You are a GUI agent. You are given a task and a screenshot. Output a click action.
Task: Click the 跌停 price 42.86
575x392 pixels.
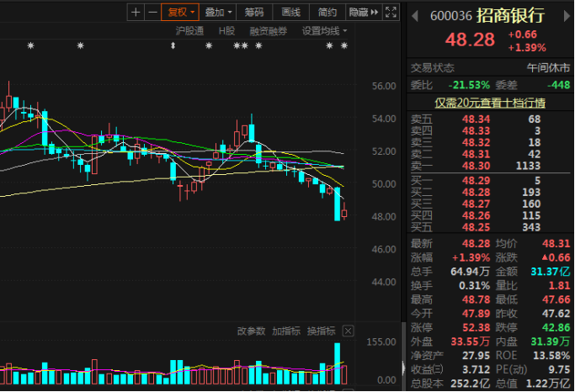tap(556, 327)
